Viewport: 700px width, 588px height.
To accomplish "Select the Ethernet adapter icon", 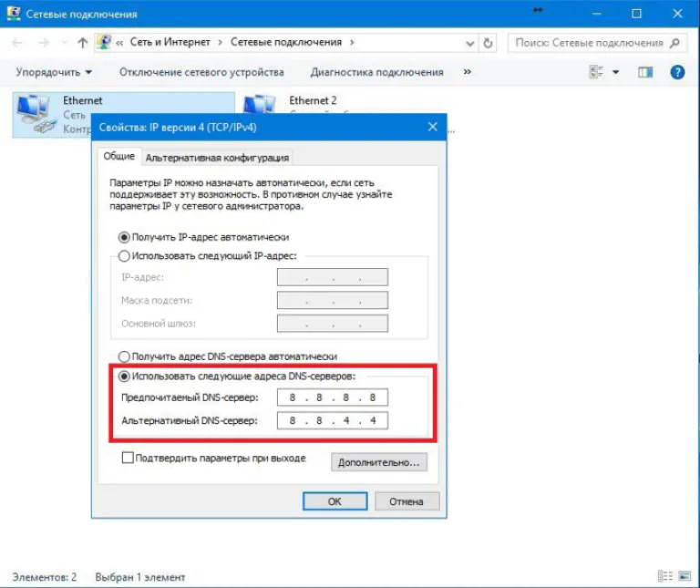I will (x=36, y=114).
